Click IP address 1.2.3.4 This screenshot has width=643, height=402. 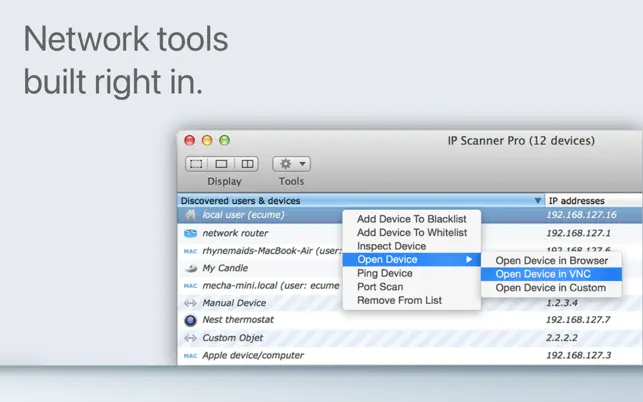(562, 303)
